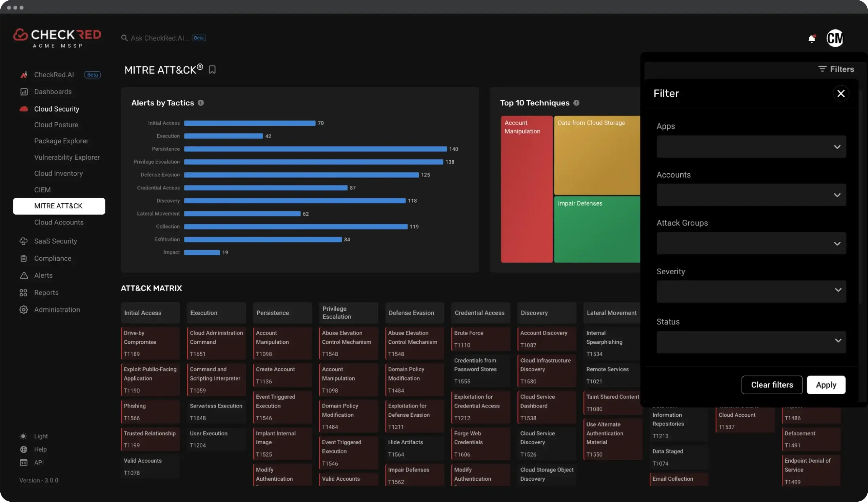
Task: Click the Clear filters button
Action: click(x=772, y=385)
